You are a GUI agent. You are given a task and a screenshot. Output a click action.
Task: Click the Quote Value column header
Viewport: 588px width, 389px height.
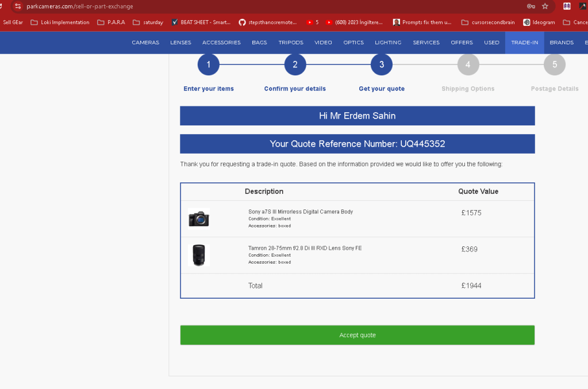[478, 192]
